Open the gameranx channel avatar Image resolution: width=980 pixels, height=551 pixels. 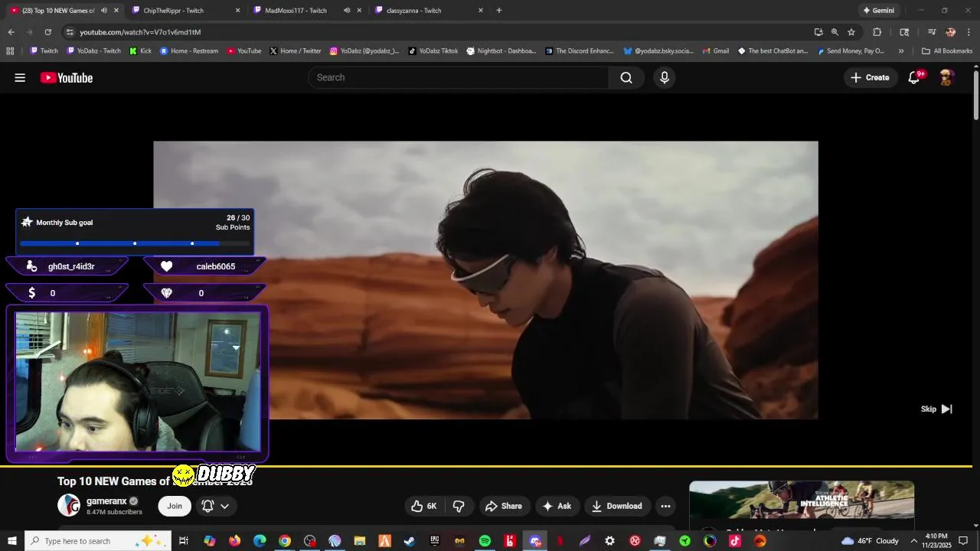(x=69, y=505)
